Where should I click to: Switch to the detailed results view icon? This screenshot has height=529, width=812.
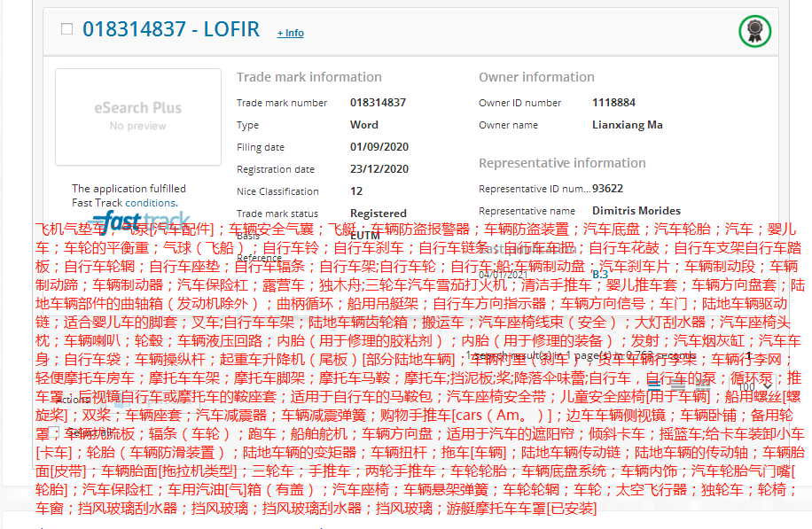[x=654, y=385]
